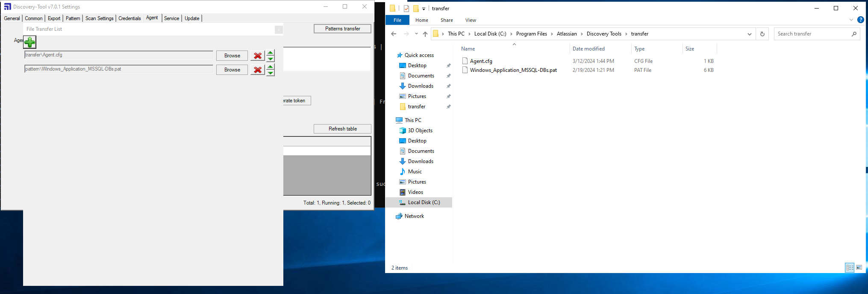868x294 pixels.
Task: Click the transfer\Agent.cfg path field
Action: tap(119, 55)
